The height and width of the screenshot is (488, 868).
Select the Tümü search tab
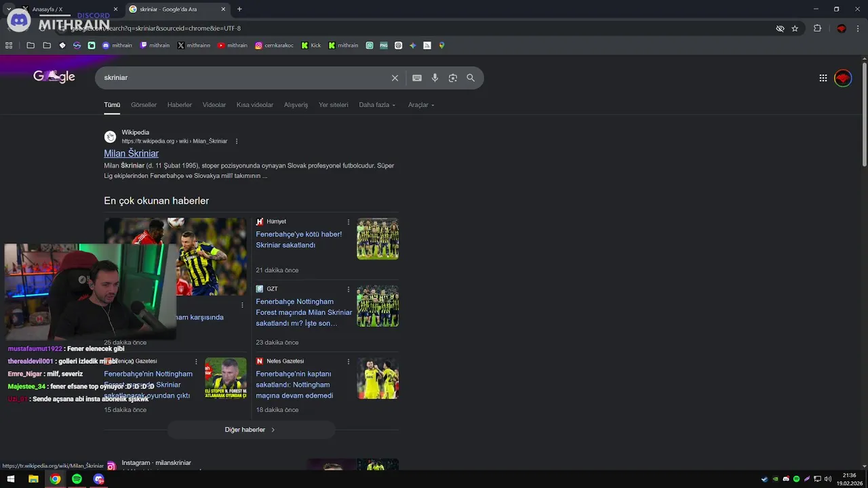(x=112, y=105)
